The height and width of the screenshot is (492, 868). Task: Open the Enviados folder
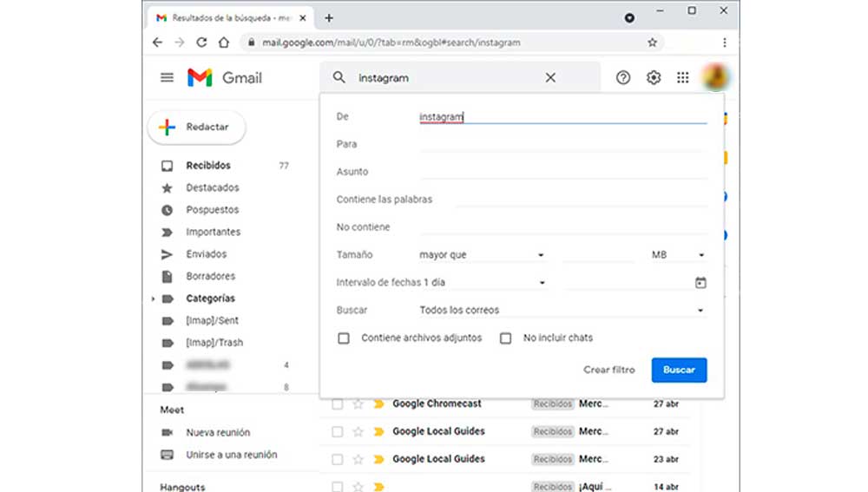[206, 254]
